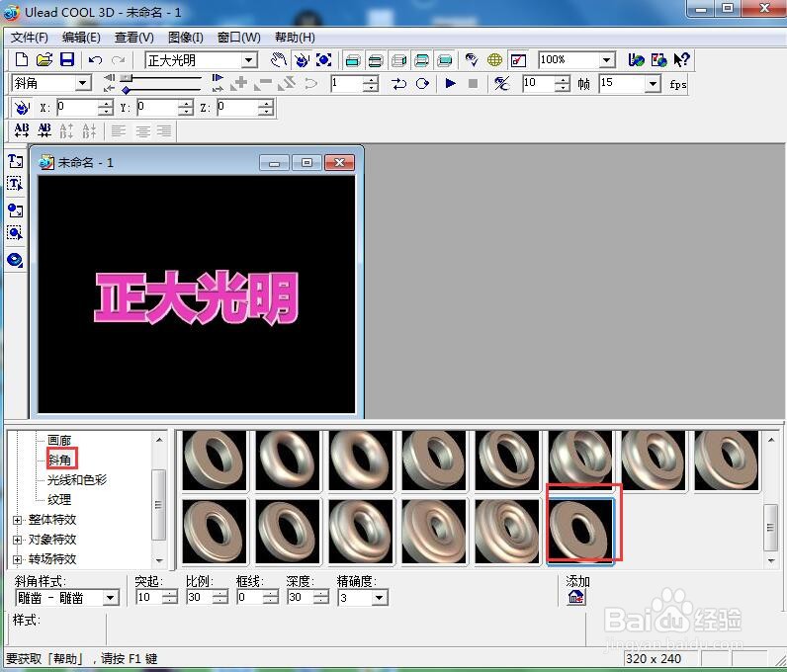Align text left
The width and height of the screenshot is (787, 672).
pos(119,131)
